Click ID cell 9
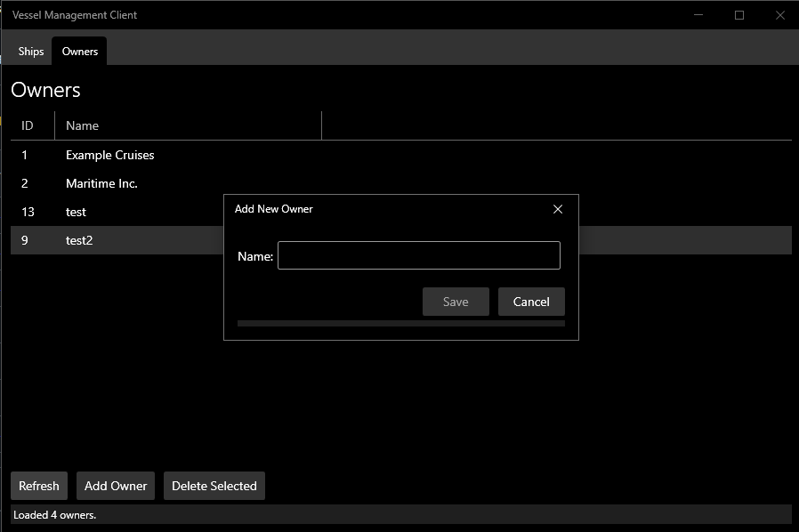Screen dimensions: 799x532 [x=24, y=240]
